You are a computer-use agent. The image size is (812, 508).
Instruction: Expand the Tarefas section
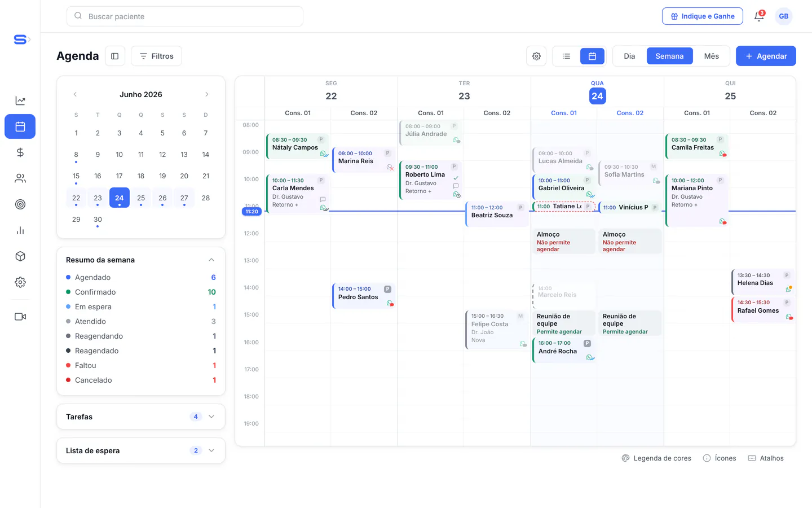click(x=141, y=417)
